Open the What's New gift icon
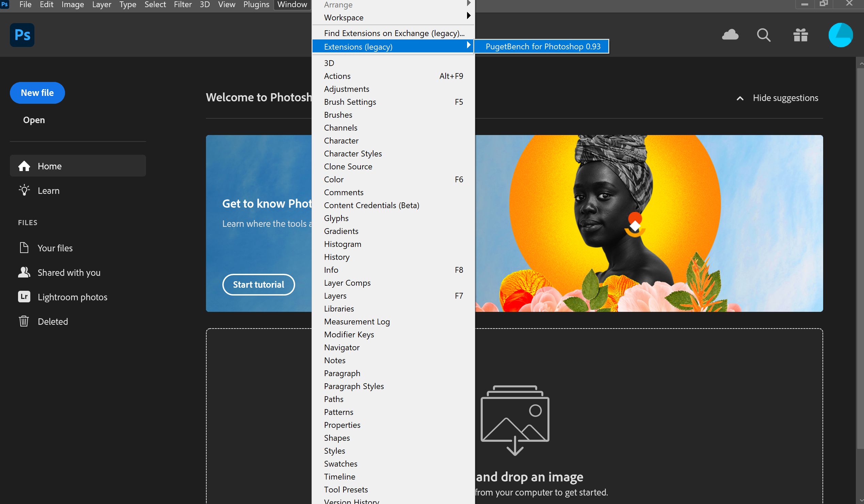Screen dimensions: 864x504 [800, 35]
